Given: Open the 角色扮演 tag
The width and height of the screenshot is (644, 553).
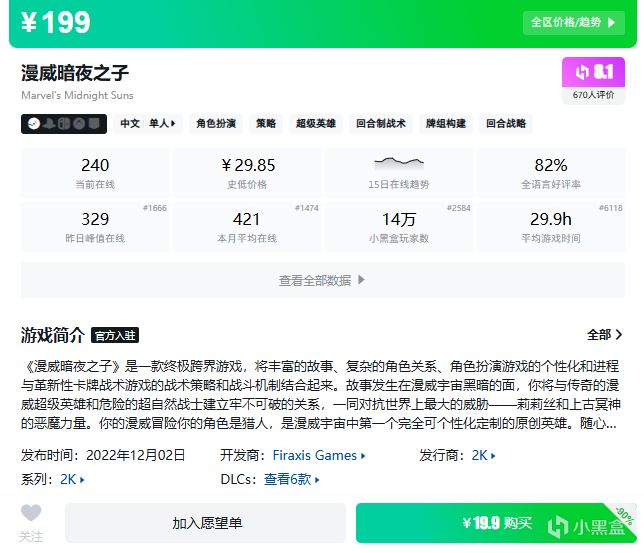Looking at the screenshot, I should (216, 124).
